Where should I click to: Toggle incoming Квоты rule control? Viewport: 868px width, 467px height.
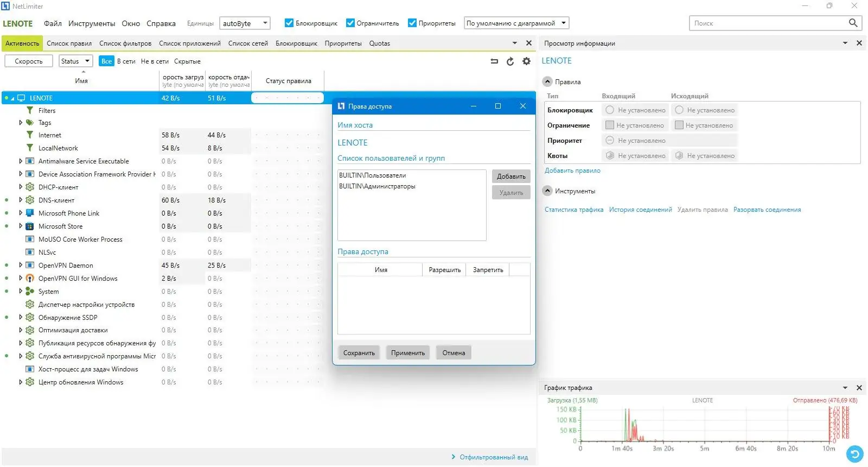coord(610,155)
